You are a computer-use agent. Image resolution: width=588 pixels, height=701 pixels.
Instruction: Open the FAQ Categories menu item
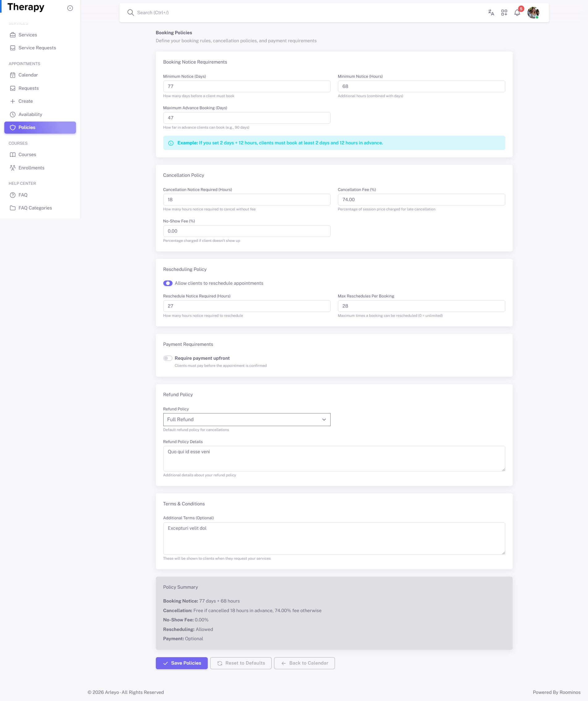pyautogui.click(x=35, y=208)
